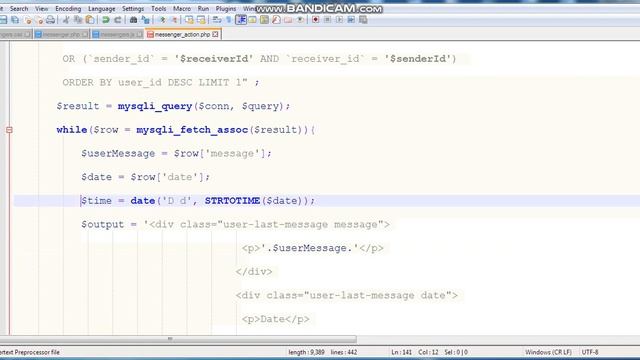640x360 pixels.
Task: Click the horizontal scrollbar thumb
Action: click(178, 339)
